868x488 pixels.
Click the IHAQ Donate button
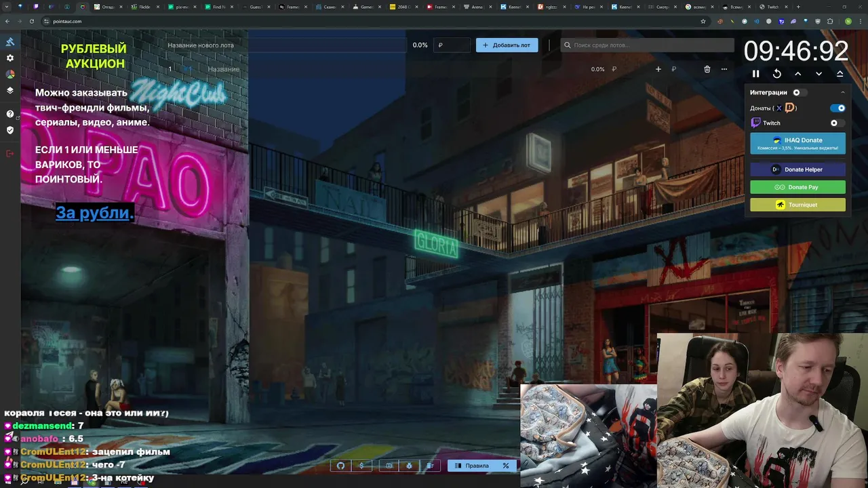(x=797, y=143)
